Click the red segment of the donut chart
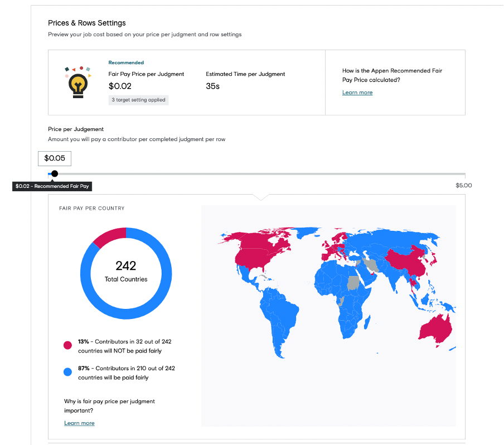The width and height of the screenshot is (504, 445). [109, 236]
